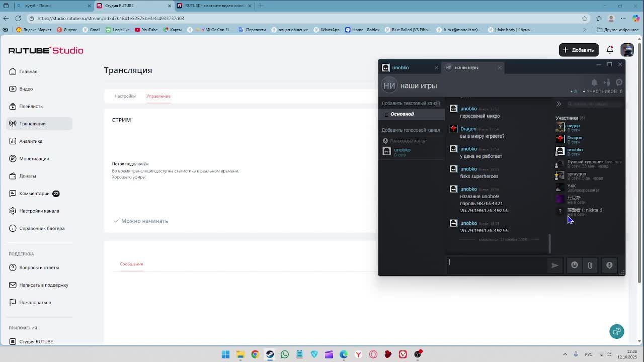The image size is (644, 362).
Task: Open Главная in the RUTUBE Studio sidebar
Action: coord(28,71)
